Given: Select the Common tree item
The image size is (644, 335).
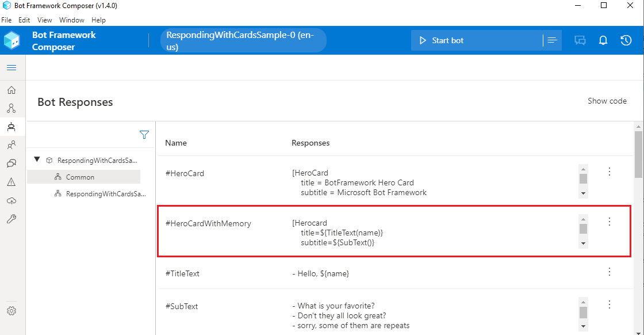Looking at the screenshot, I should (84, 177).
